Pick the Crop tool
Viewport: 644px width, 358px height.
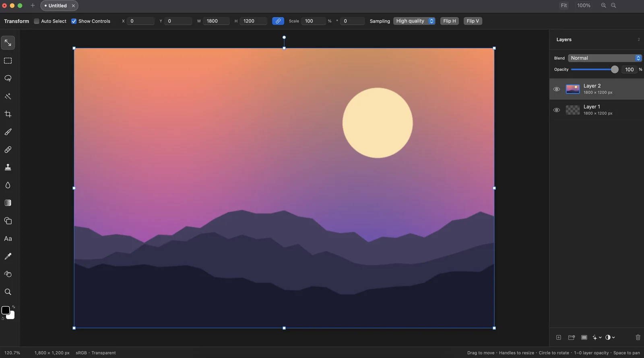click(x=8, y=114)
